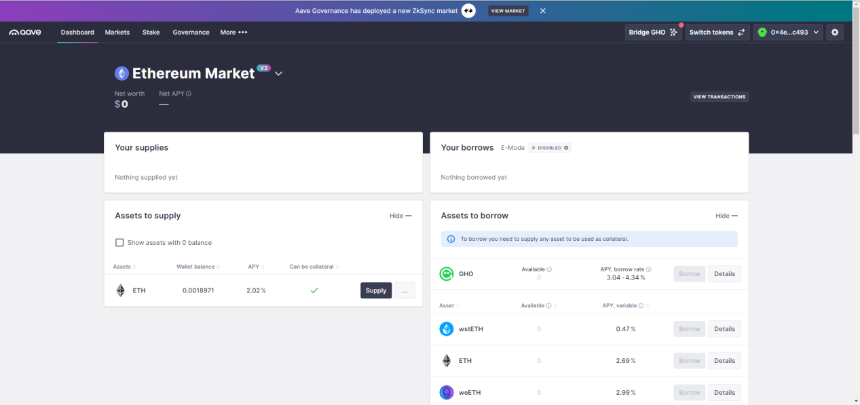This screenshot has width=860, height=405.
Task: Open the ETH supply row more options button
Action: point(404,290)
